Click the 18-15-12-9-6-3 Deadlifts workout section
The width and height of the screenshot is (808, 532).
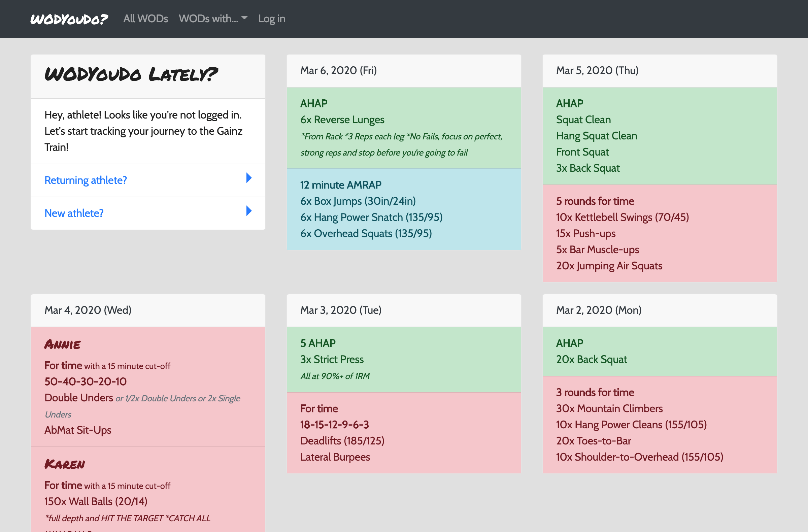click(x=404, y=433)
